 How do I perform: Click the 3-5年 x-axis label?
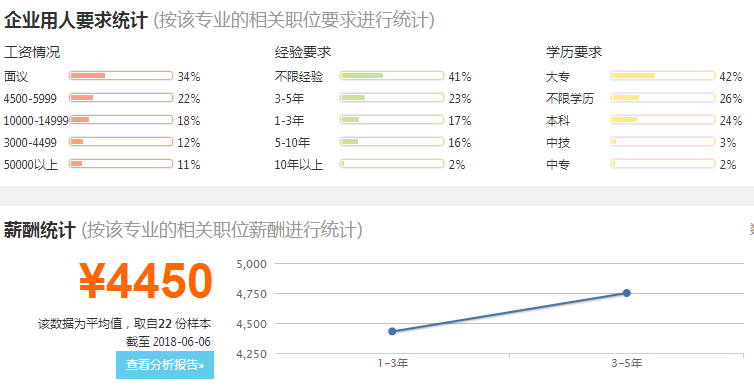[627, 363]
